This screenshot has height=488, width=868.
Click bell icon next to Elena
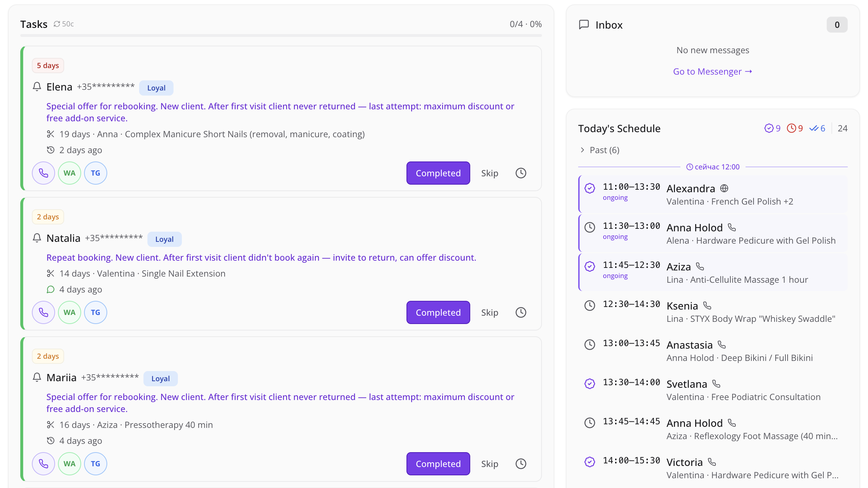[x=37, y=87]
